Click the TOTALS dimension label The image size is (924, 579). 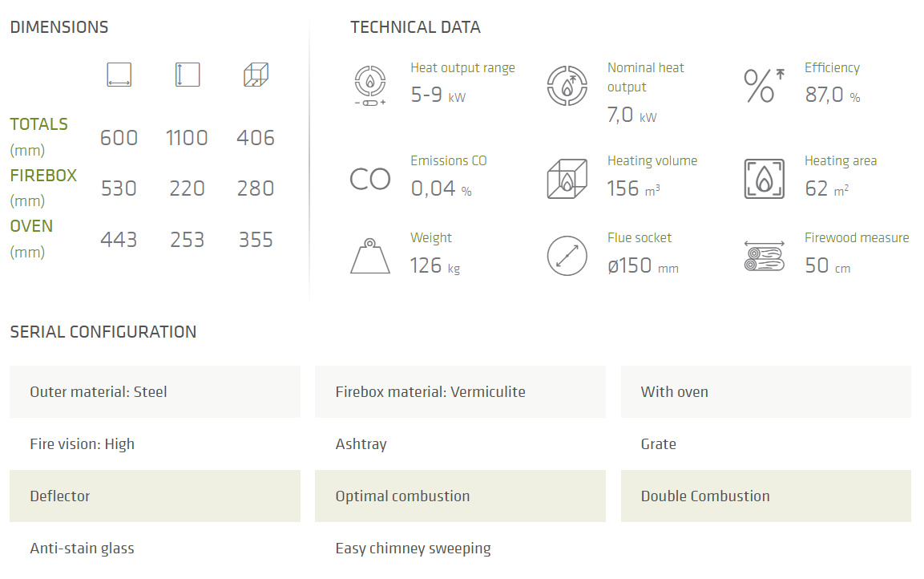point(39,124)
